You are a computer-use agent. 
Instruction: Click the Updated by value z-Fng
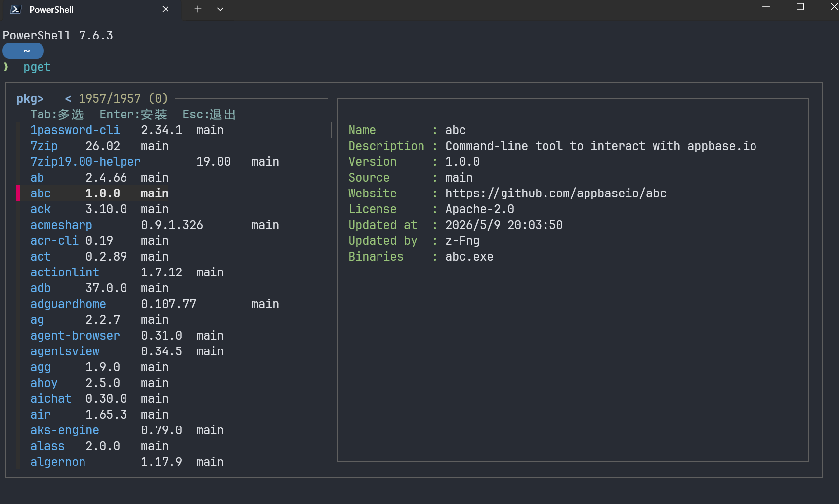point(462,241)
